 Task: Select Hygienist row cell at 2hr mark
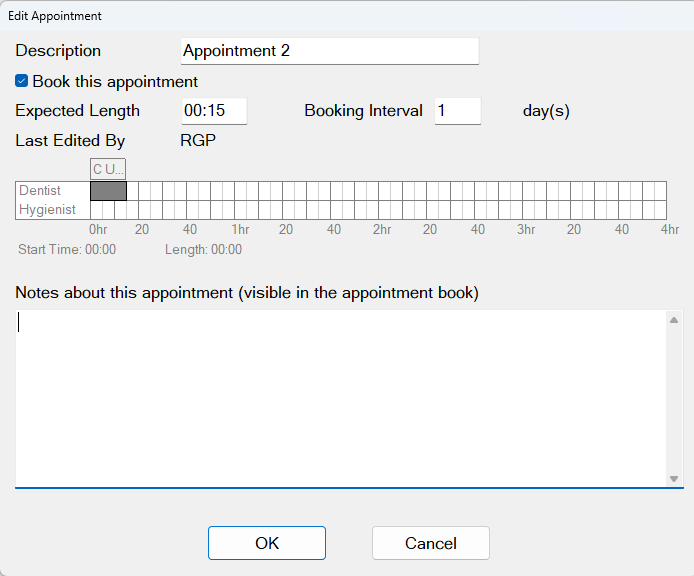point(384,210)
